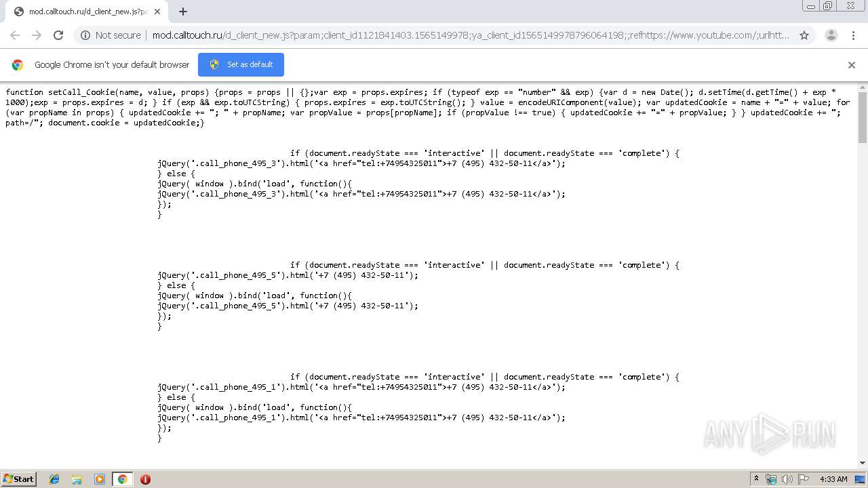Click the scrollbar down arrow
Viewport: 868px width, 488px height.
[x=863, y=463]
